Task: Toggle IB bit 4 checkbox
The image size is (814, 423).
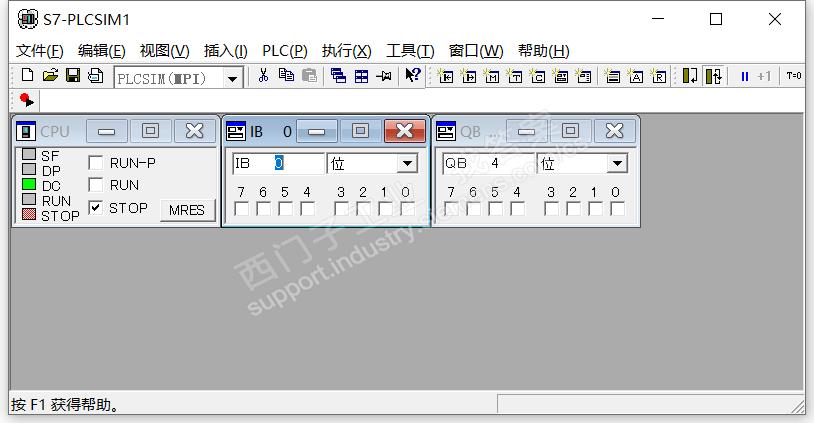Action: (307, 209)
